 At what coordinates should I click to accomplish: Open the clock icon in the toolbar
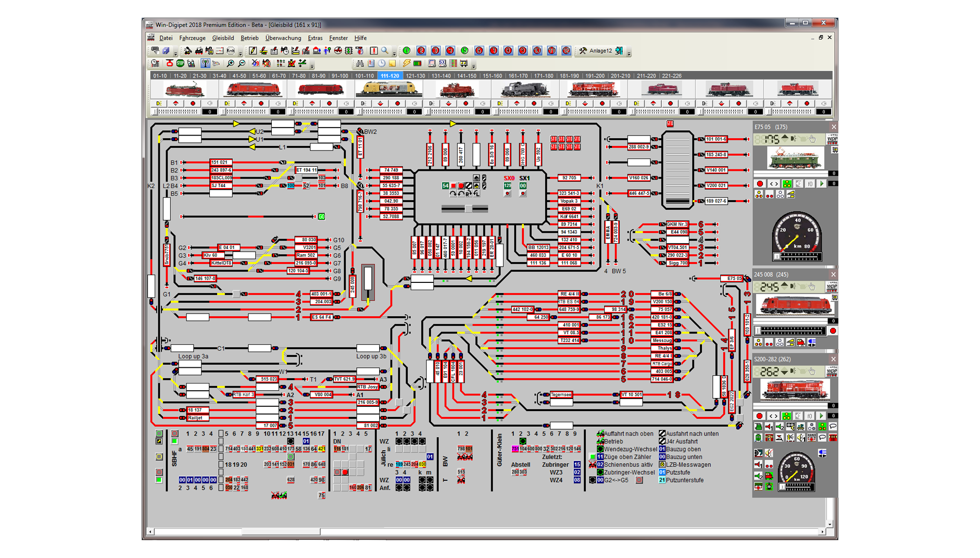(381, 63)
